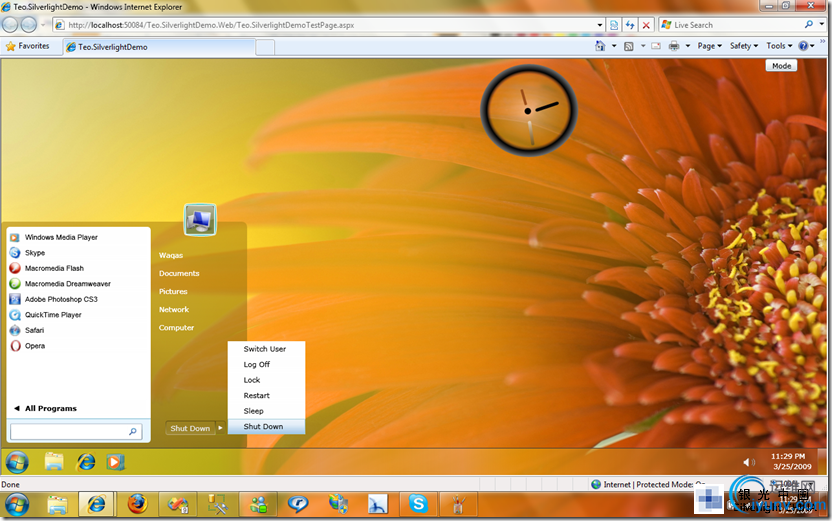Click the Home icon in command bar
The image size is (832, 521).
pyautogui.click(x=600, y=46)
